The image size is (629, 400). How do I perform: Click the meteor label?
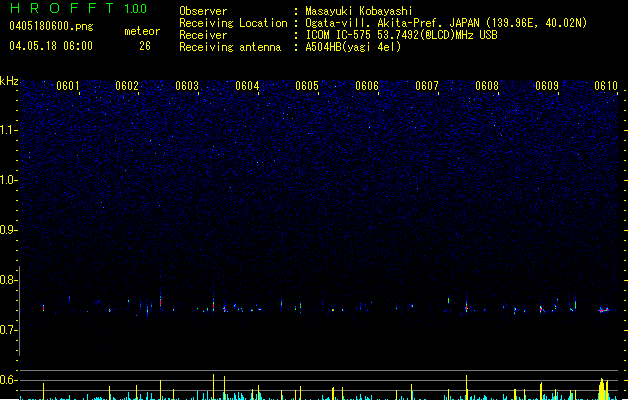(x=142, y=31)
